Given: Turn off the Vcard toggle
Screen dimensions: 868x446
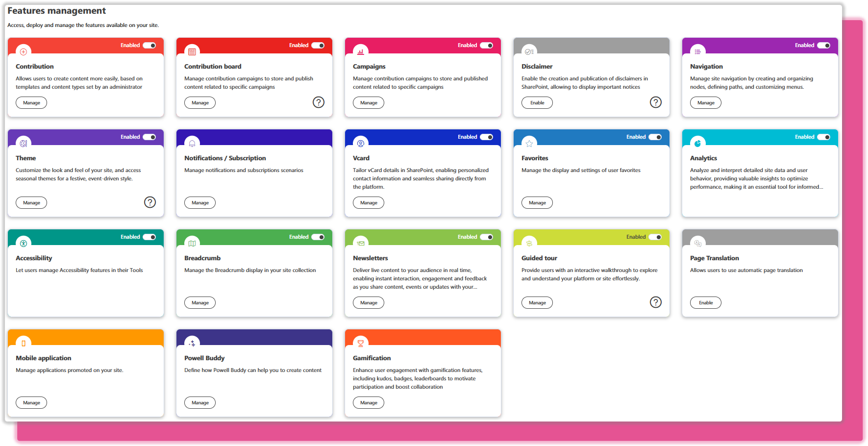Looking at the screenshot, I should (x=487, y=137).
